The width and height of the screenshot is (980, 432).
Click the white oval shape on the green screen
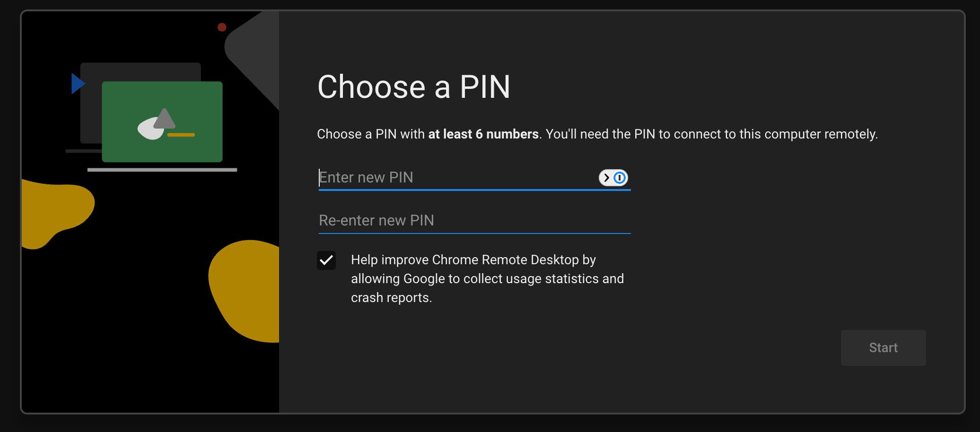pos(149,130)
